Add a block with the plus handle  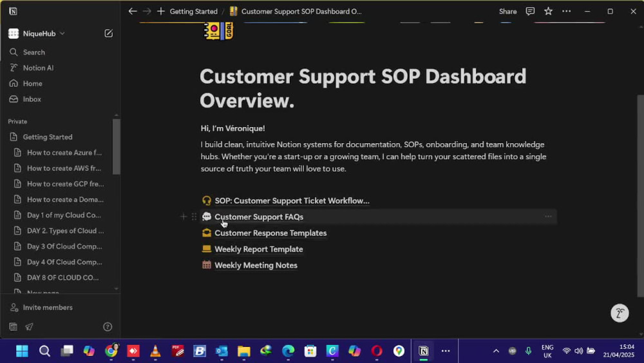(x=183, y=217)
